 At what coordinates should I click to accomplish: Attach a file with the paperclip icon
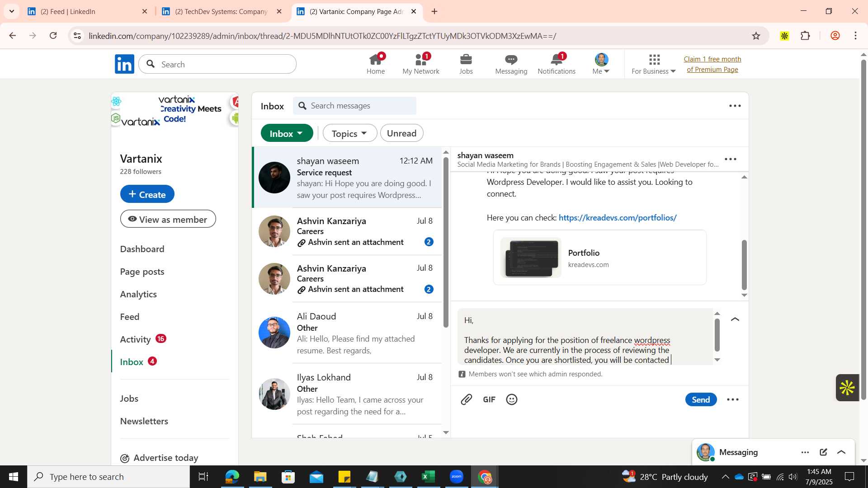tap(466, 399)
